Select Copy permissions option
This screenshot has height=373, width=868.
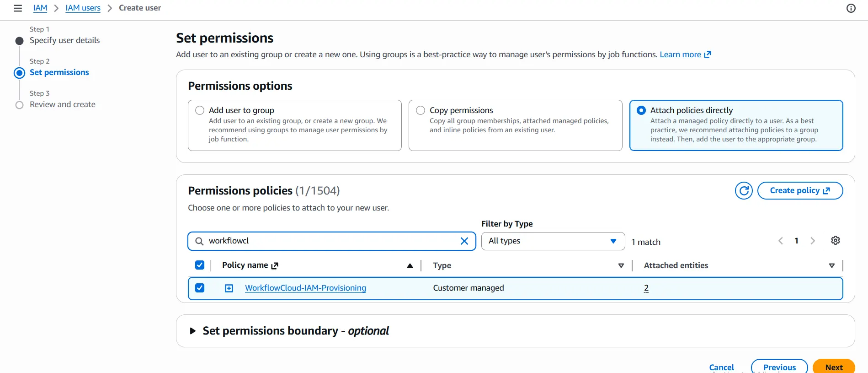(x=421, y=110)
